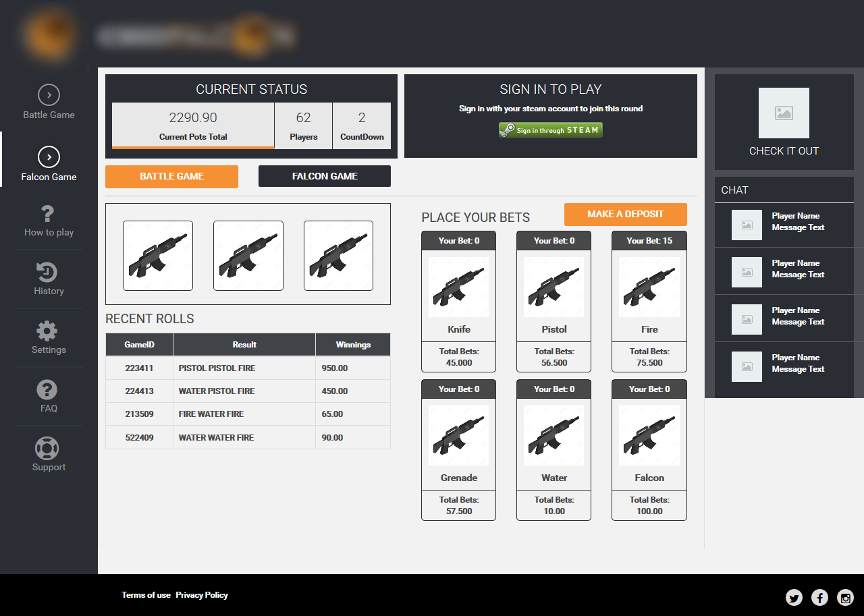This screenshot has width=864, height=616.
Task: Select Falcon Game sidebar arrow icon
Action: tap(49, 157)
